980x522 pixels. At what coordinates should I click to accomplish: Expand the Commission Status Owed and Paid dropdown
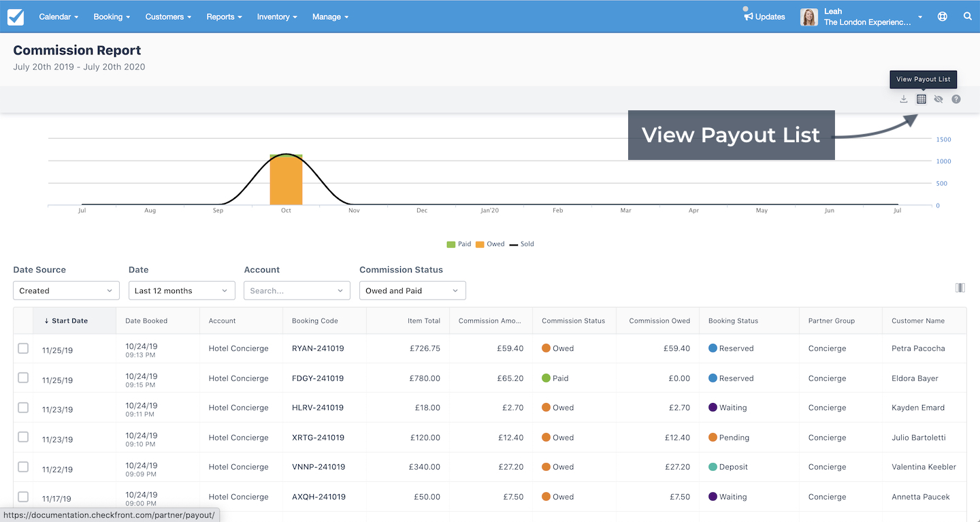point(412,291)
